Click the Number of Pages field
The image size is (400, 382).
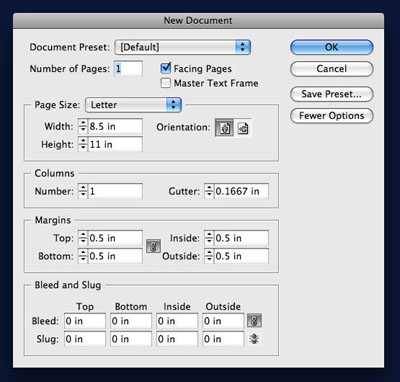tap(128, 69)
